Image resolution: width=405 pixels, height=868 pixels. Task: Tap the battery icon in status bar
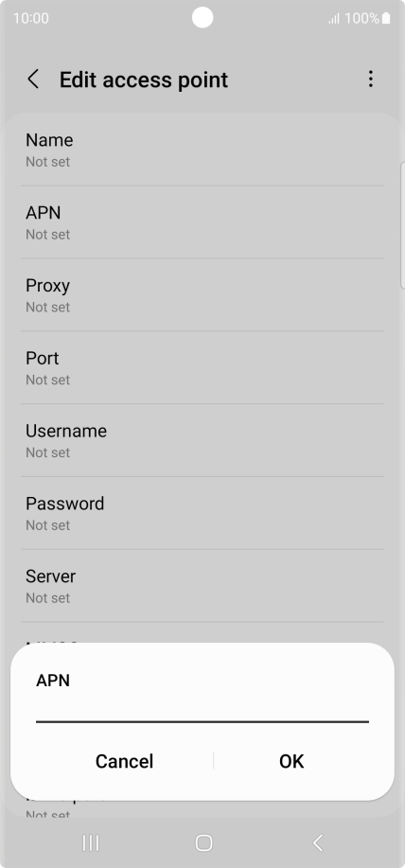point(386,18)
